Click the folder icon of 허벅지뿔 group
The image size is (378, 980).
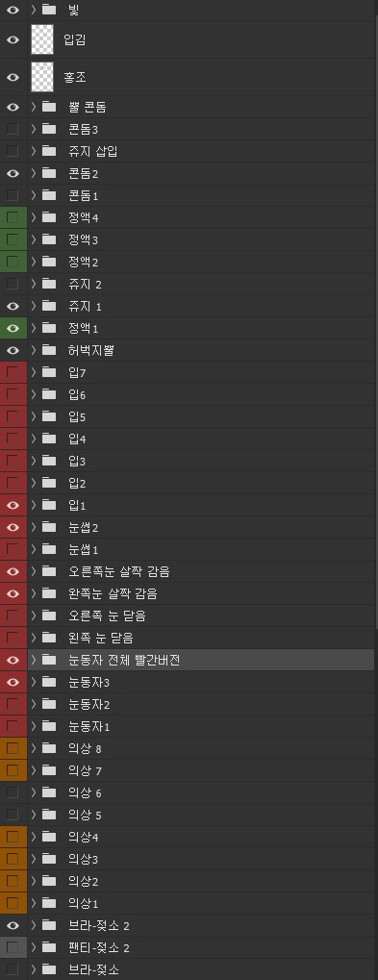49,351
